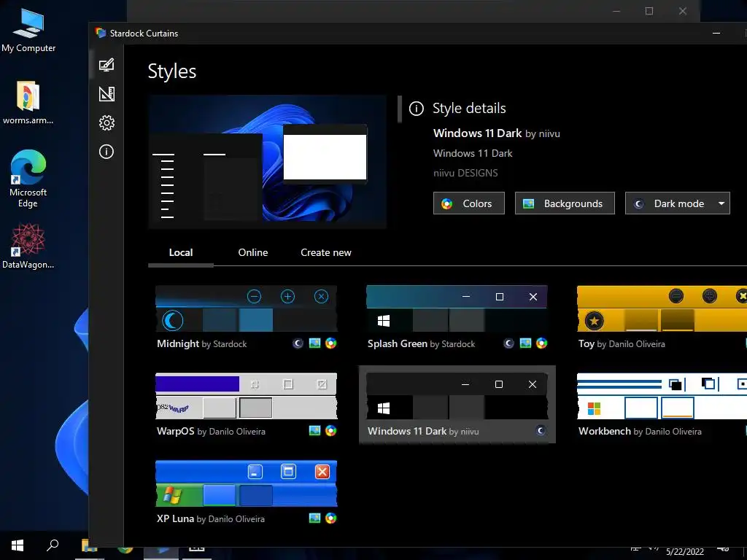
Task: Open the Create new tab
Action: tap(326, 253)
